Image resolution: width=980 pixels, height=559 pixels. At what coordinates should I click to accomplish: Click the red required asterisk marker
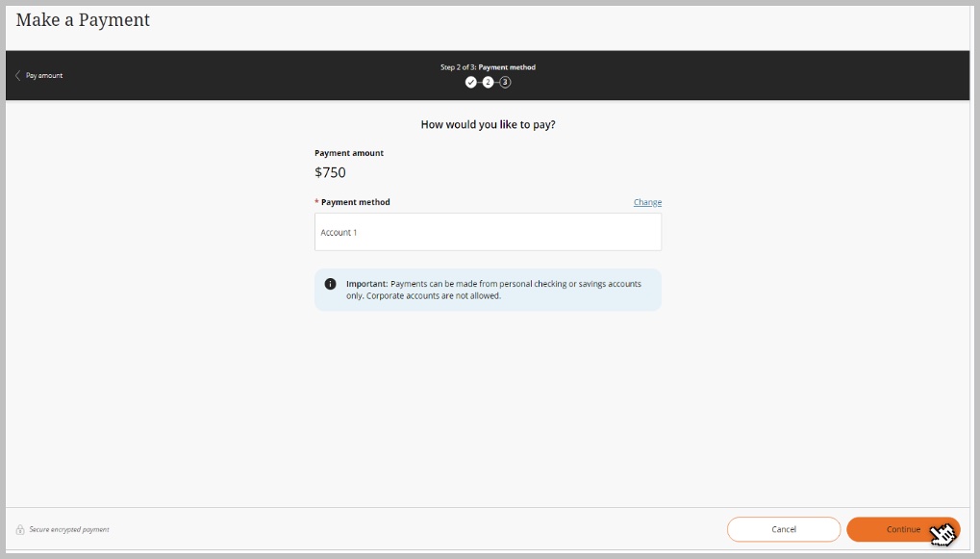click(x=316, y=202)
